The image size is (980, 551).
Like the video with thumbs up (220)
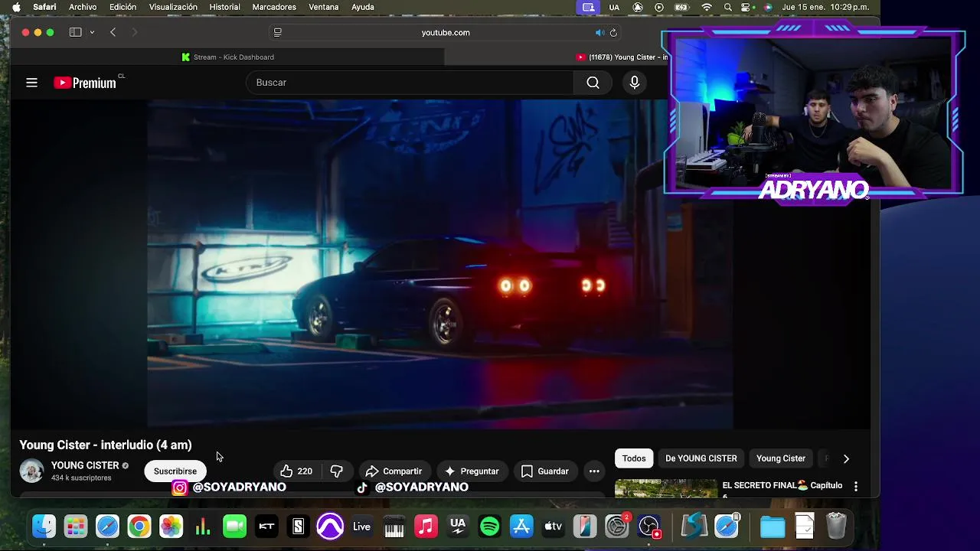[x=296, y=471]
